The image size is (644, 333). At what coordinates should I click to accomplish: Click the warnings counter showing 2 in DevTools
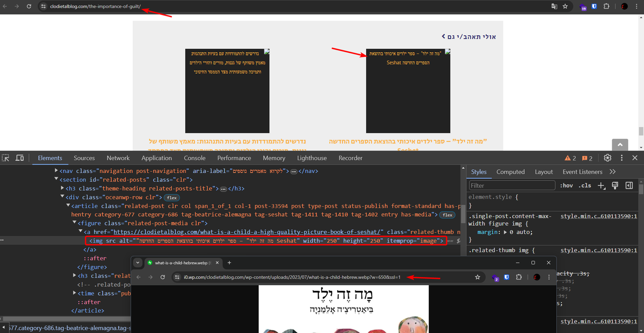point(571,158)
